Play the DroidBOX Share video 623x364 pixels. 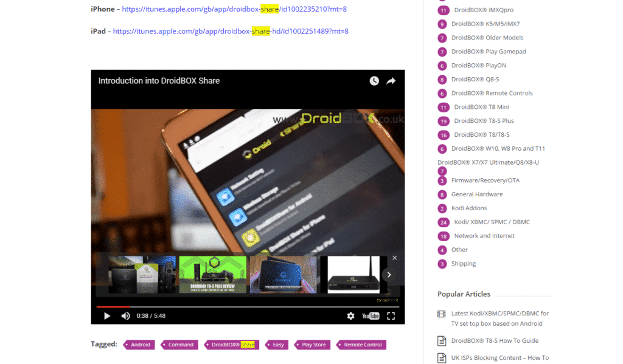107,316
